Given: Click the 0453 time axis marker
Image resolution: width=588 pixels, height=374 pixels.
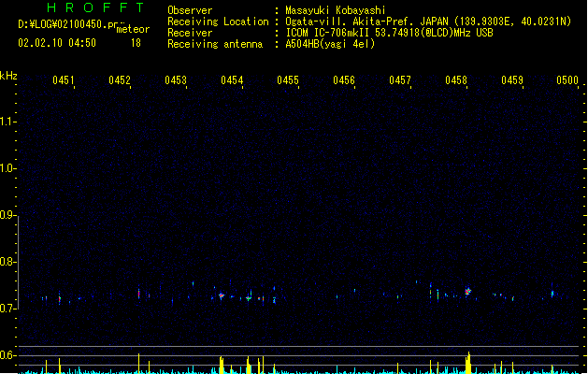Looking at the screenshot, I should click(x=176, y=80).
